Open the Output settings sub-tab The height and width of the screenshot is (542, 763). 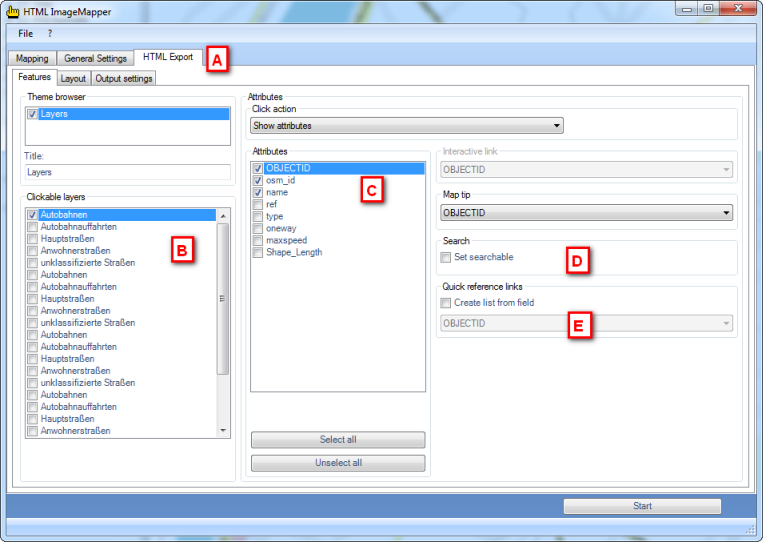(124, 78)
